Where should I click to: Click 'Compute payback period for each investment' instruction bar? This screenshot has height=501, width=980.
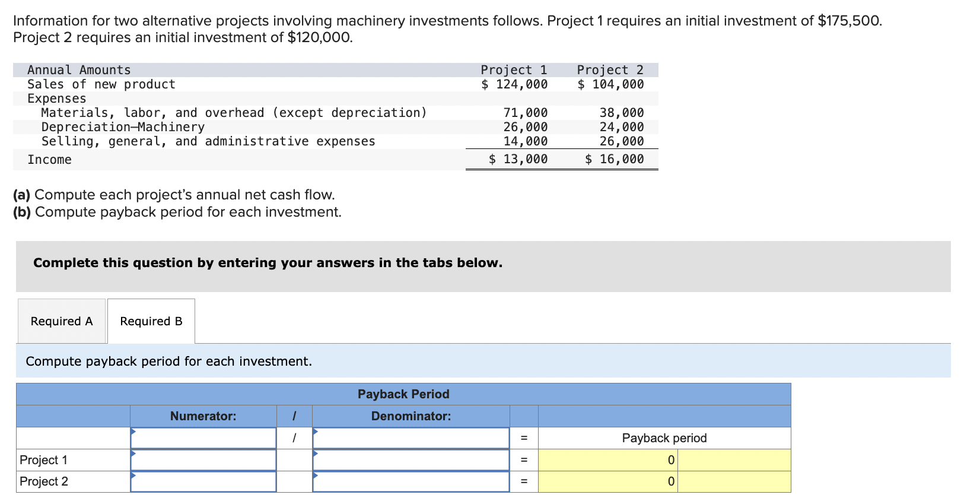[x=483, y=361]
